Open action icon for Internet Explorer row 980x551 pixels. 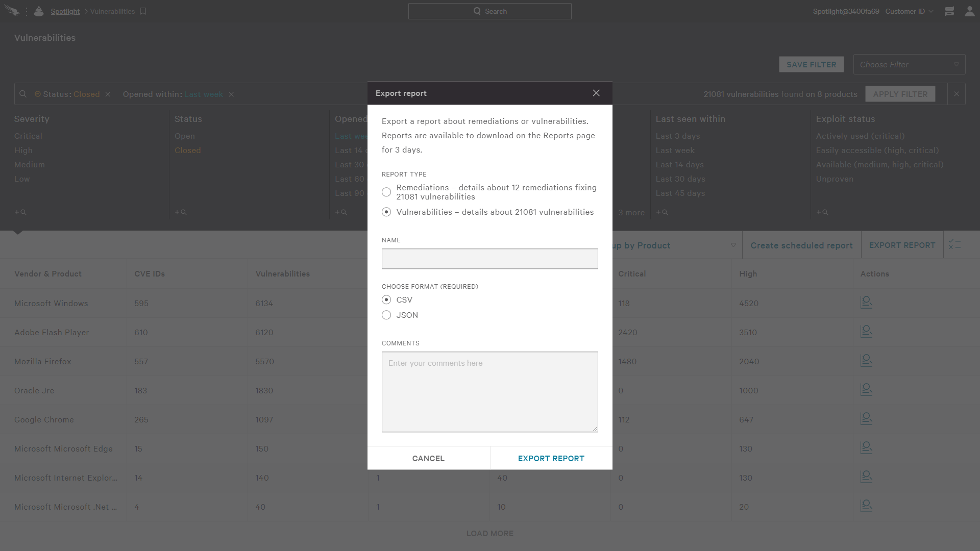[866, 477]
